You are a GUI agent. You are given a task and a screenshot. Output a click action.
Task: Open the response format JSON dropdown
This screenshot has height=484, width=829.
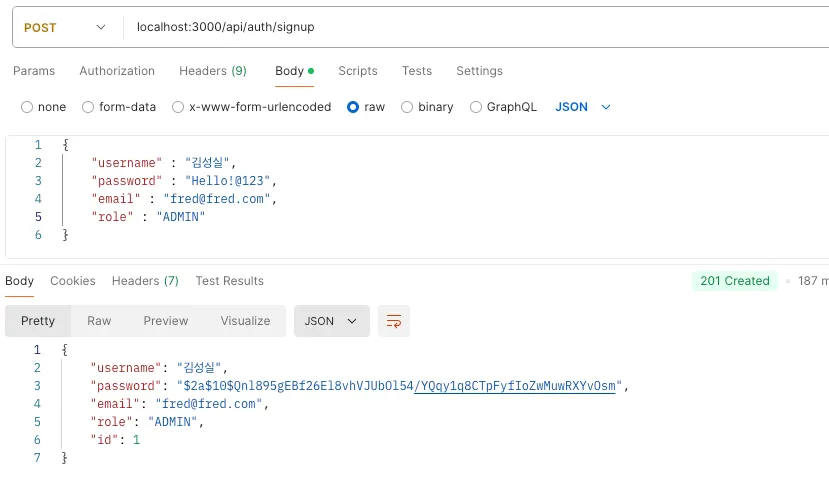[331, 321]
